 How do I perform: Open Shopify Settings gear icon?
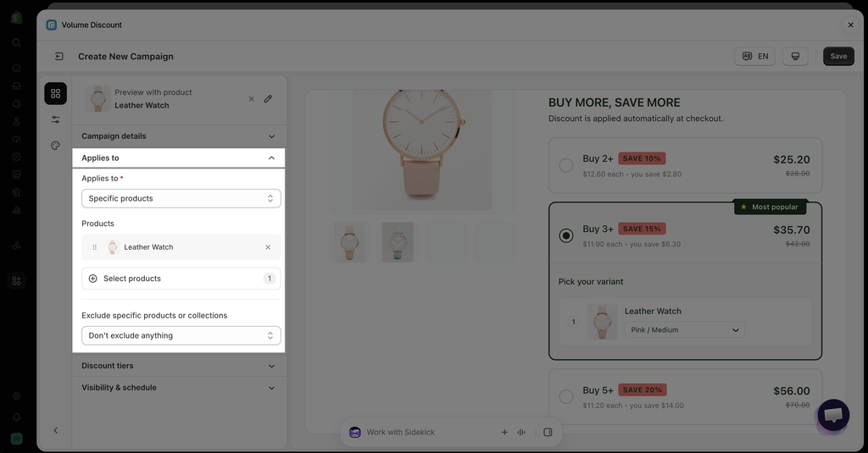click(17, 396)
